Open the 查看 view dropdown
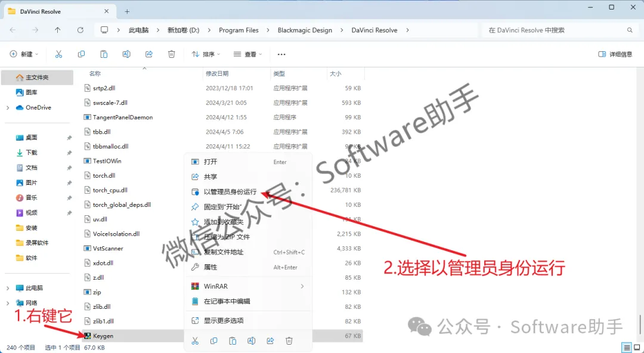Image resolution: width=644 pixels, height=353 pixels. [247, 54]
